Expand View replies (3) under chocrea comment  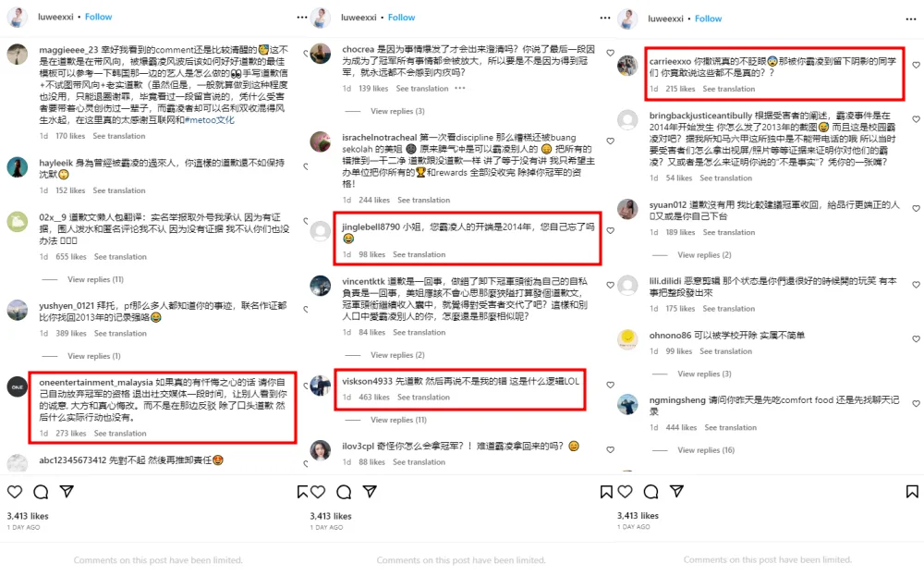(x=397, y=111)
